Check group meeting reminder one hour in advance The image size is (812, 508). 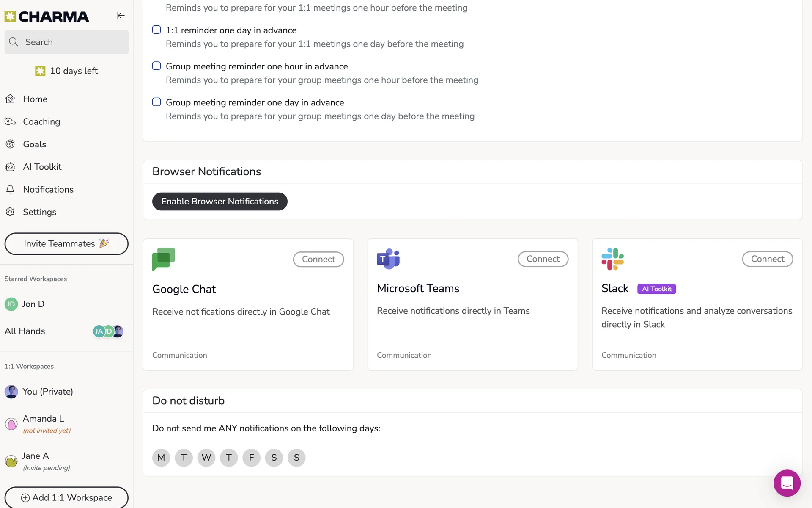pos(156,66)
